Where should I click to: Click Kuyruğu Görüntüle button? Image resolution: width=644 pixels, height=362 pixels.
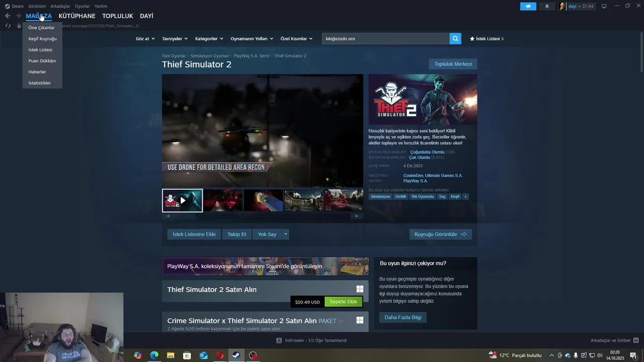(440, 234)
